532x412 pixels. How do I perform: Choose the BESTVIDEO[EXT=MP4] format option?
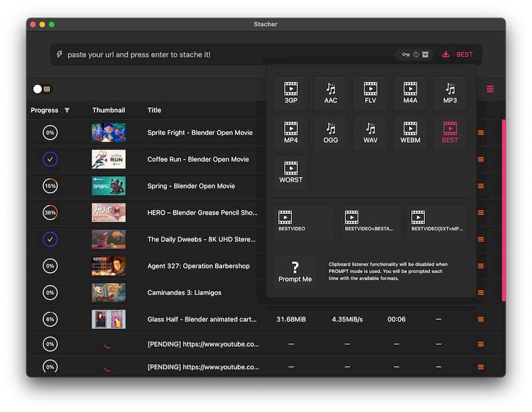[437, 221]
